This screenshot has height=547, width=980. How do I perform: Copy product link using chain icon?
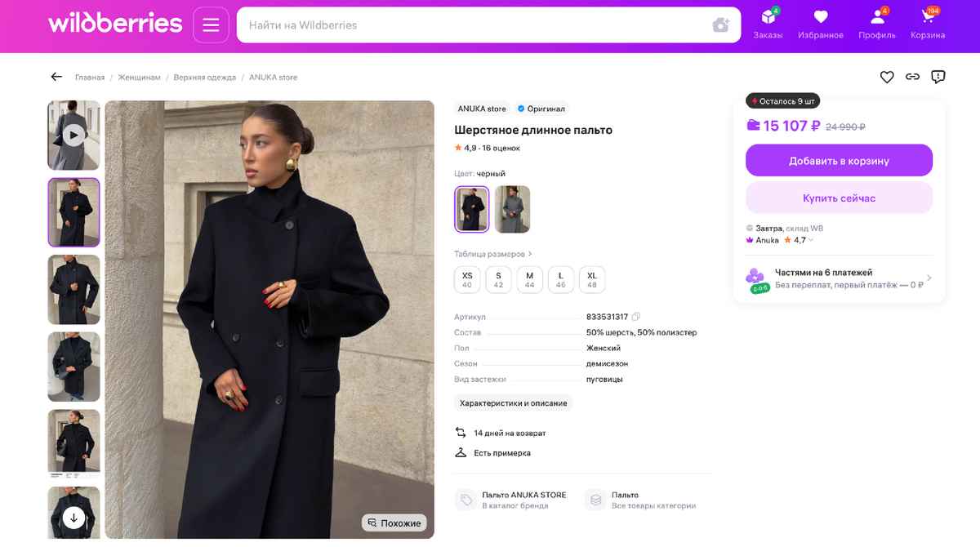pos(912,77)
